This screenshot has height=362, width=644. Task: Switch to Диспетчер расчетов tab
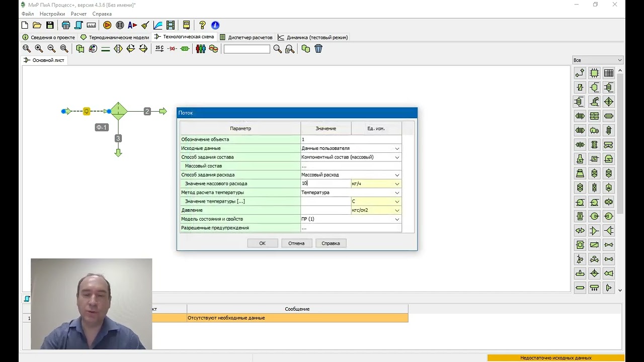pyautogui.click(x=247, y=37)
